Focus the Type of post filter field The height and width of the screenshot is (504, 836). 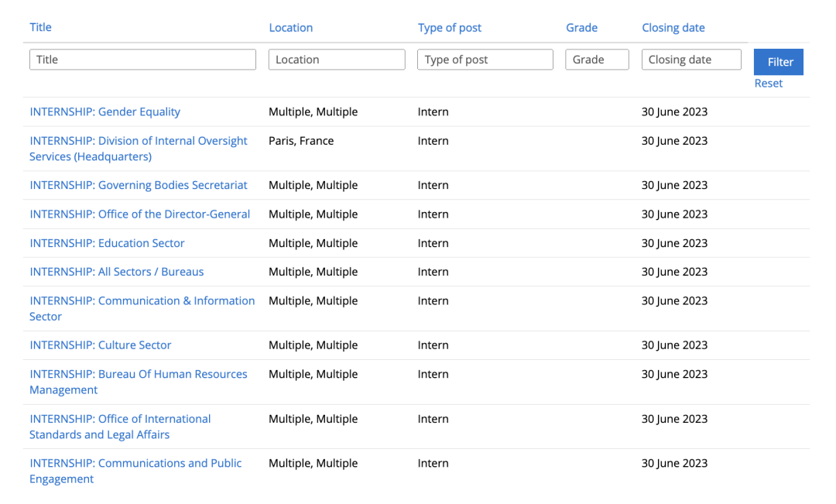[x=485, y=60]
